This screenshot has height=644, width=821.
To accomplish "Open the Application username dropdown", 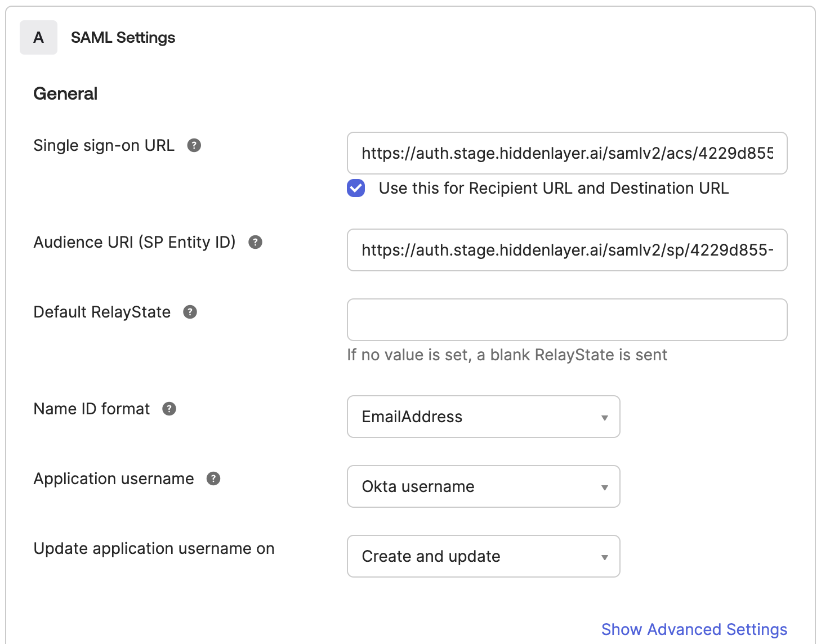I will pyautogui.click(x=483, y=487).
